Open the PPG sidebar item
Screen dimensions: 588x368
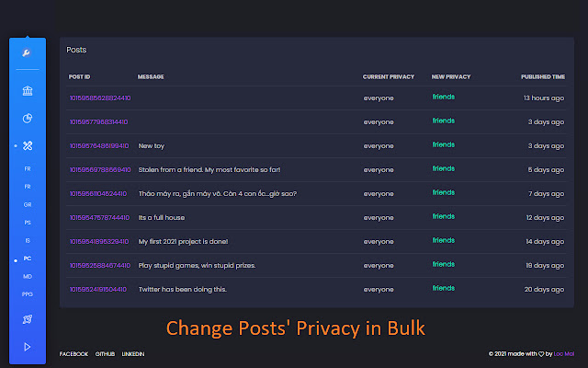tap(28, 293)
